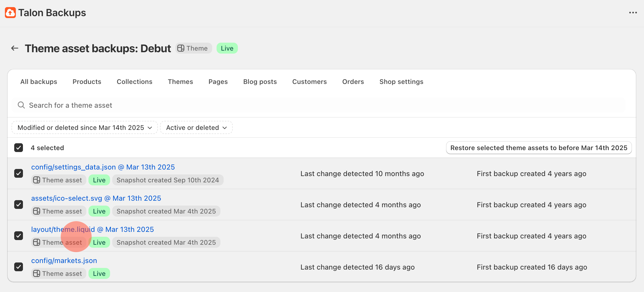Switch to the Products tab
Viewport: 644px width, 292px height.
[87, 82]
